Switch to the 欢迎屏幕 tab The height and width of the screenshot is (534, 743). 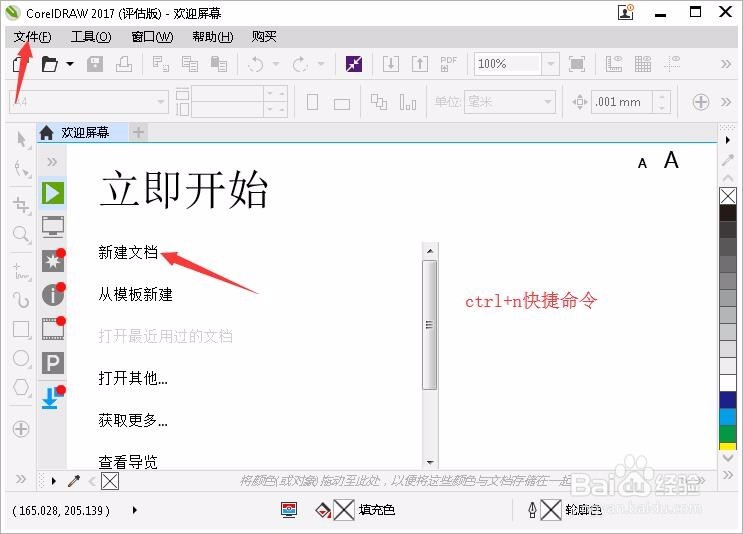(x=82, y=132)
